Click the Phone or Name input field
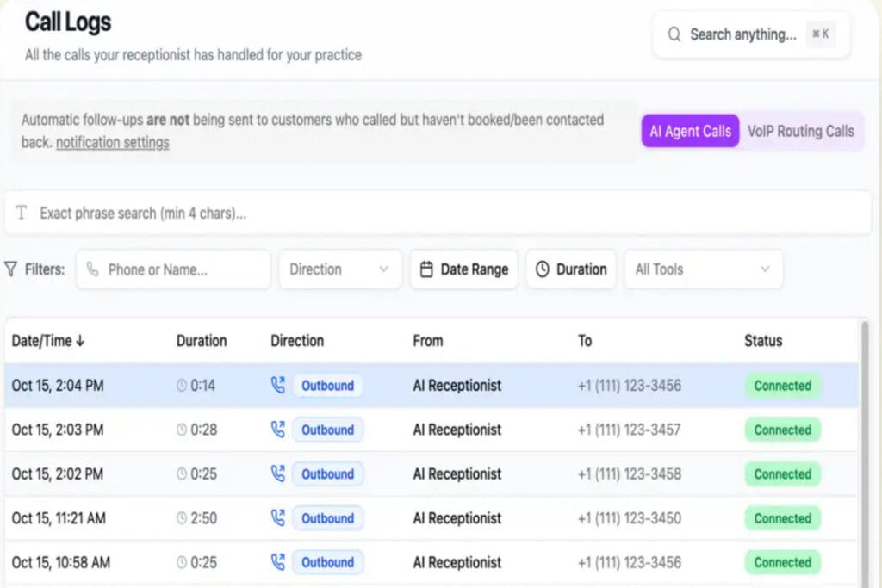The image size is (882, 588). (x=181, y=269)
